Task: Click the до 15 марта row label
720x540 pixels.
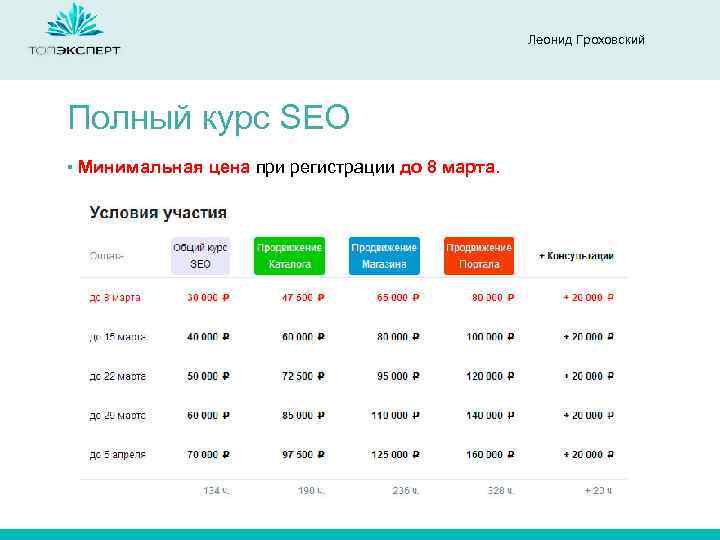Action: [118, 337]
